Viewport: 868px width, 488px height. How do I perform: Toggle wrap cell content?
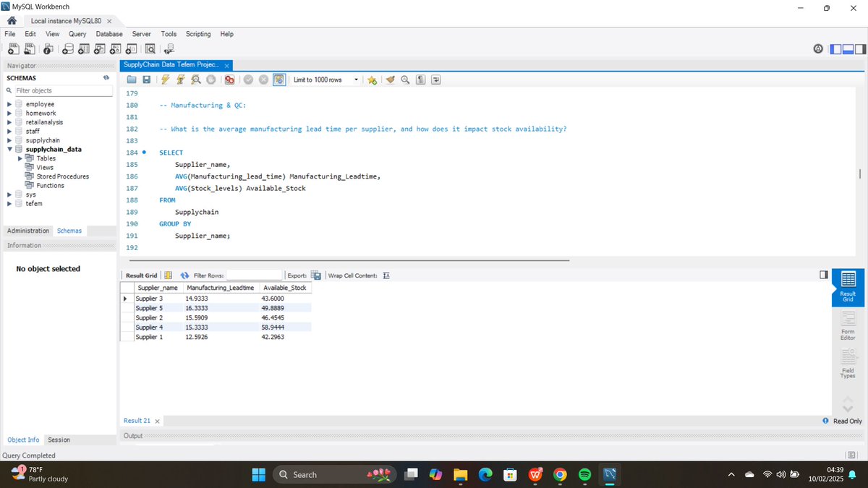click(x=386, y=275)
